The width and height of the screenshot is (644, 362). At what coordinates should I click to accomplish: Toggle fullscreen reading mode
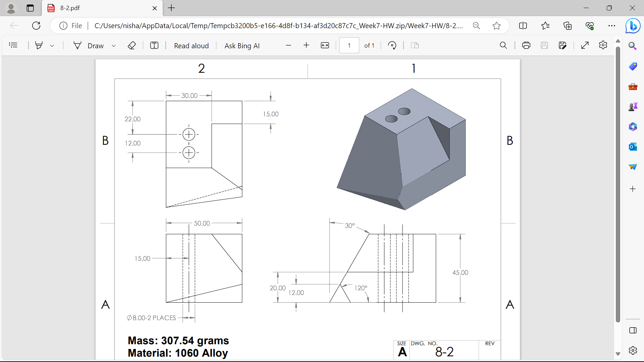click(585, 45)
